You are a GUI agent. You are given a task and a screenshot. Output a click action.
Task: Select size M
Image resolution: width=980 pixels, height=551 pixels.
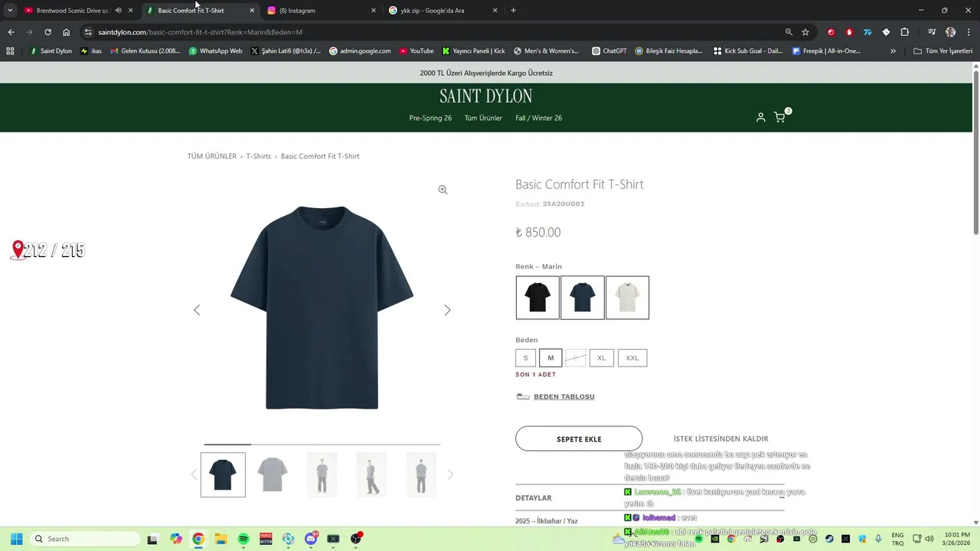click(550, 357)
